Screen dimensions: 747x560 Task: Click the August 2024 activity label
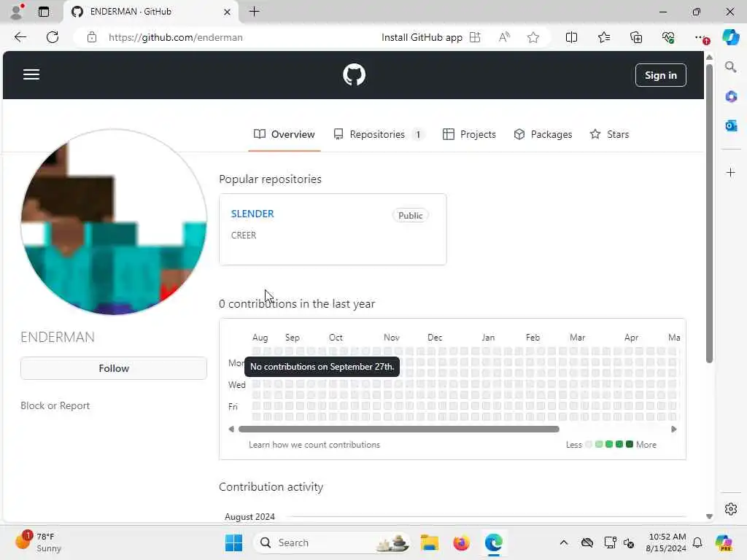249,517
